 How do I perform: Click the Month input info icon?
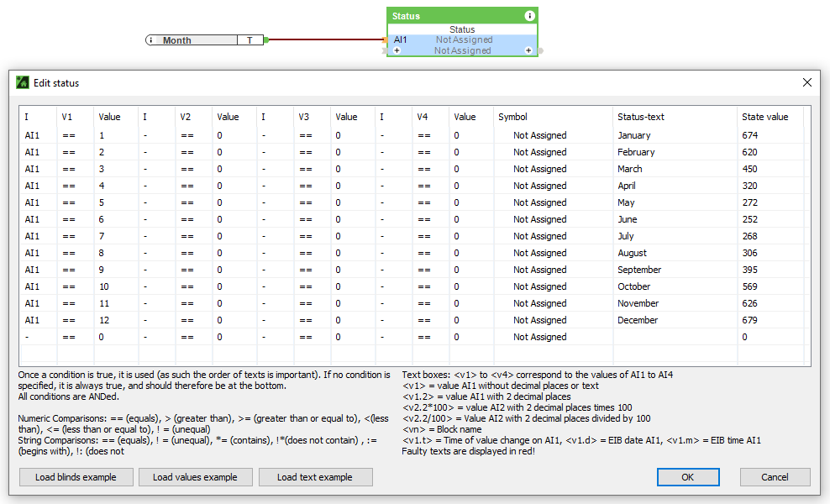coord(151,40)
